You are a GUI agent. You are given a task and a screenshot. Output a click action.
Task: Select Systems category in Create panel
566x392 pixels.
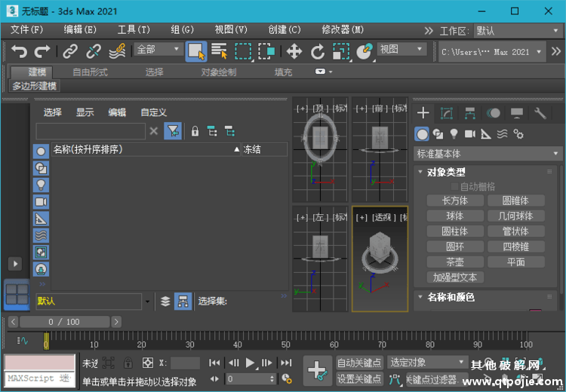[518, 134]
